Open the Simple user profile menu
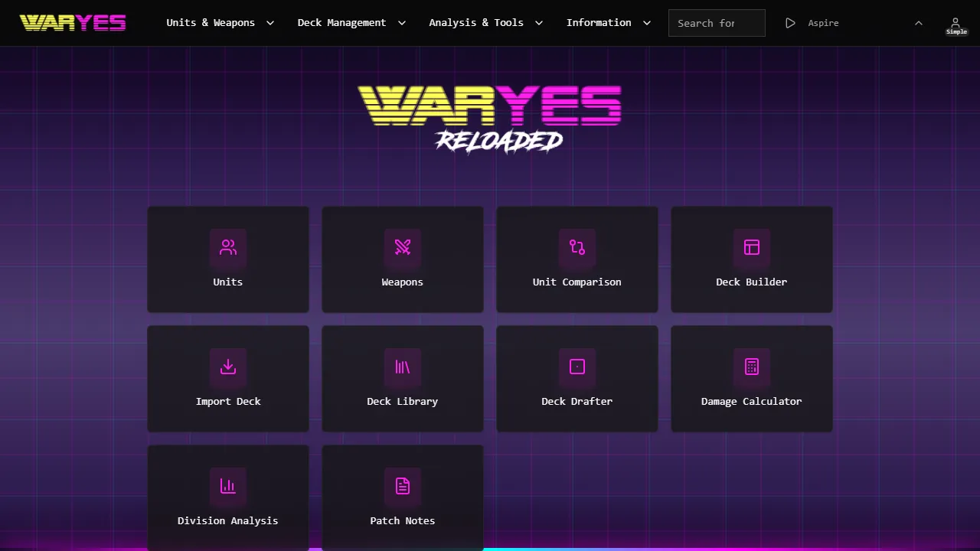 point(955,24)
